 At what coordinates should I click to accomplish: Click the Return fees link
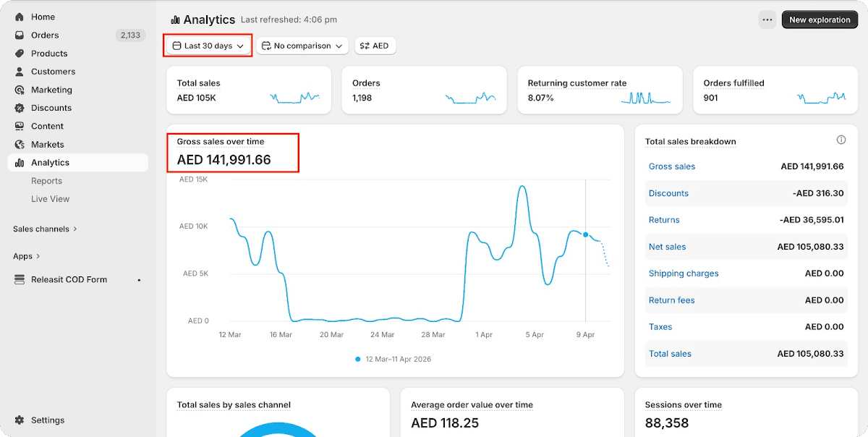pos(671,300)
